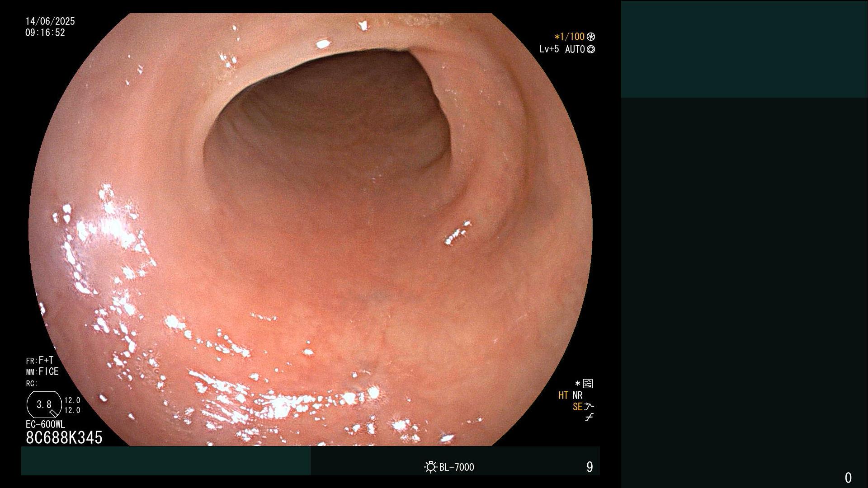Screen dimensions: 868x488
Task: Click the date text 14/06/2025
Action: click(x=50, y=21)
